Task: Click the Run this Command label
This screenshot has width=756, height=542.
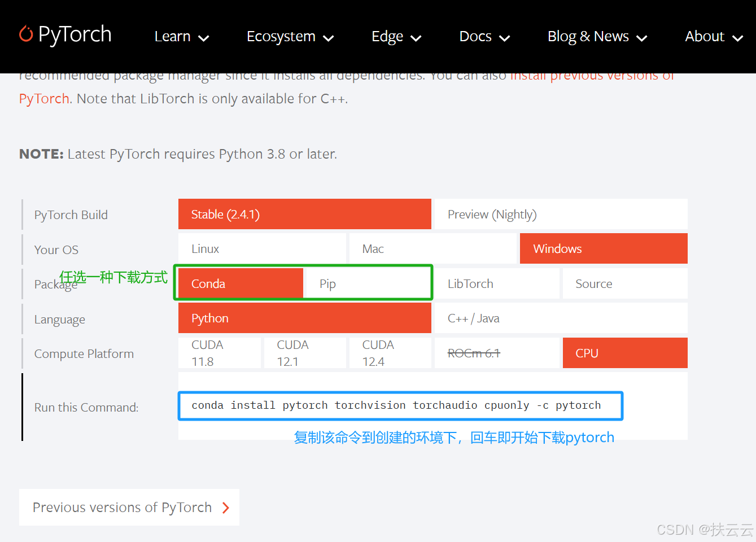Action: click(x=86, y=407)
